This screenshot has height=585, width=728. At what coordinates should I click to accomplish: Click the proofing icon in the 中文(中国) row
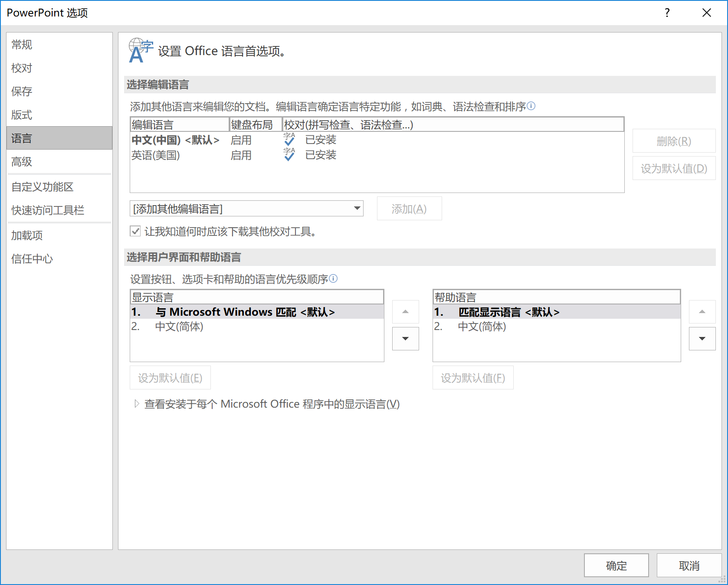pyautogui.click(x=289, y=140)
